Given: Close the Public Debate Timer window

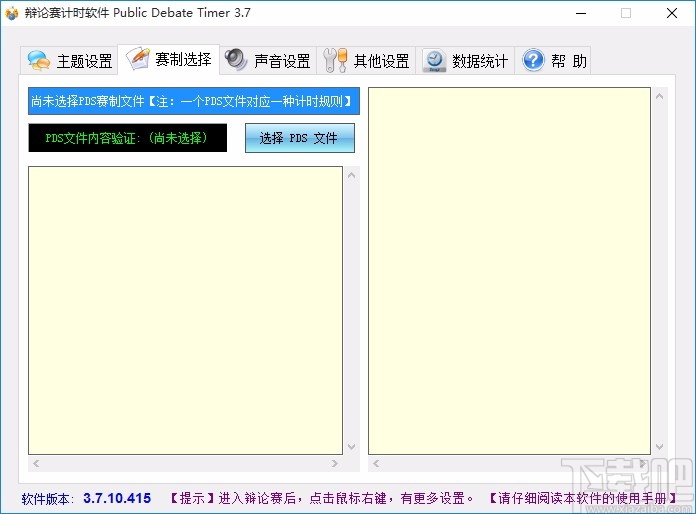Looking at the screenshot, I should (x=672, y=13).
